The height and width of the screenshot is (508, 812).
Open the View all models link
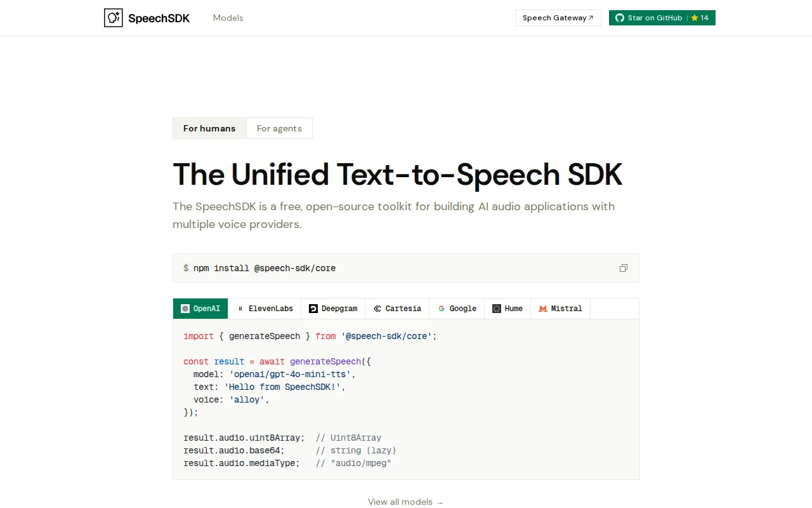click(406, 502)
